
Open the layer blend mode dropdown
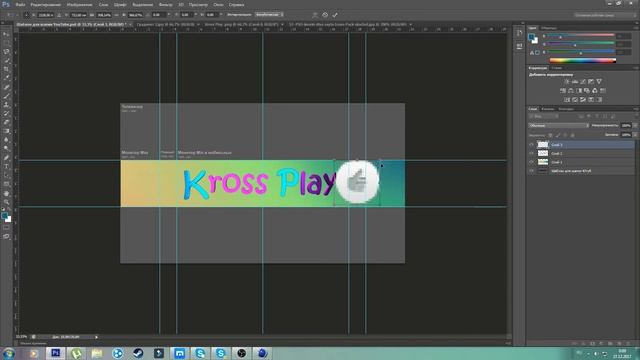point(559,126)
